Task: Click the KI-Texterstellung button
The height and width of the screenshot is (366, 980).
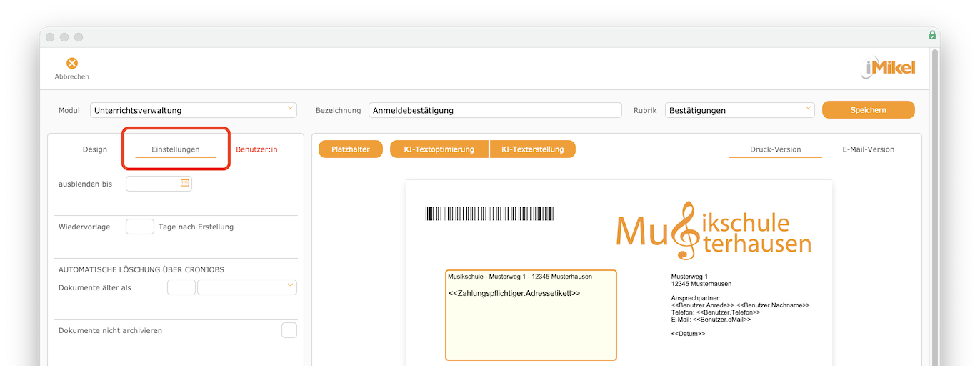Action: [x=533, y=149]
